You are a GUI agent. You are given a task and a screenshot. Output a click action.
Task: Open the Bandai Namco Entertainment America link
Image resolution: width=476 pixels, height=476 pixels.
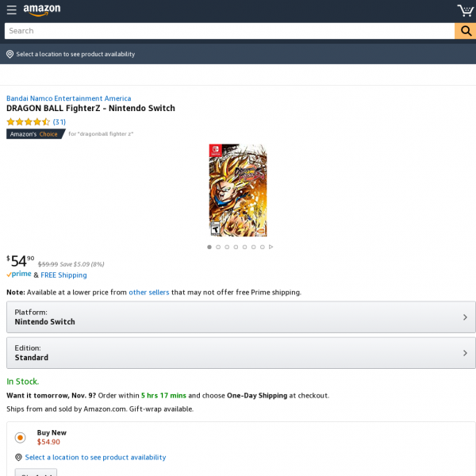[x=68, y=98]
